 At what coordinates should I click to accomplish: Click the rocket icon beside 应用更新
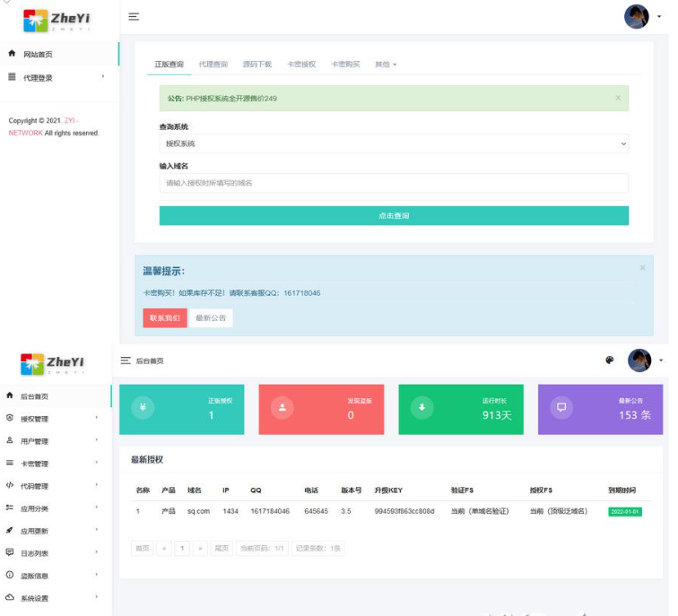click(10, 530)
